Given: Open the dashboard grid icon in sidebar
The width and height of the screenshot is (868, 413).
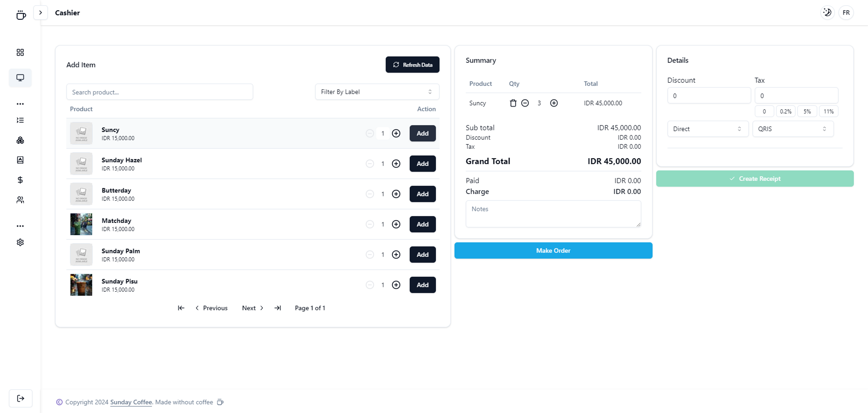Looking at the screenshot, I should coord(20,52).
